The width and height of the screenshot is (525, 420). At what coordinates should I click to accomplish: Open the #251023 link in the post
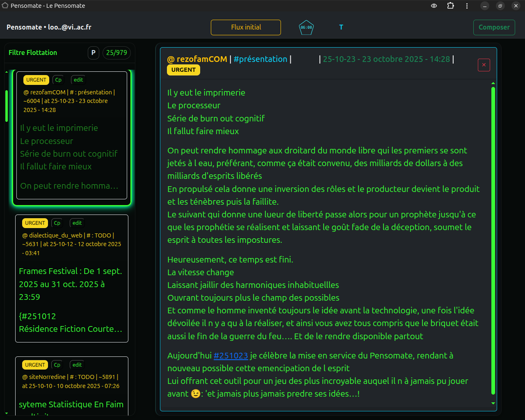tap(231, 355)
